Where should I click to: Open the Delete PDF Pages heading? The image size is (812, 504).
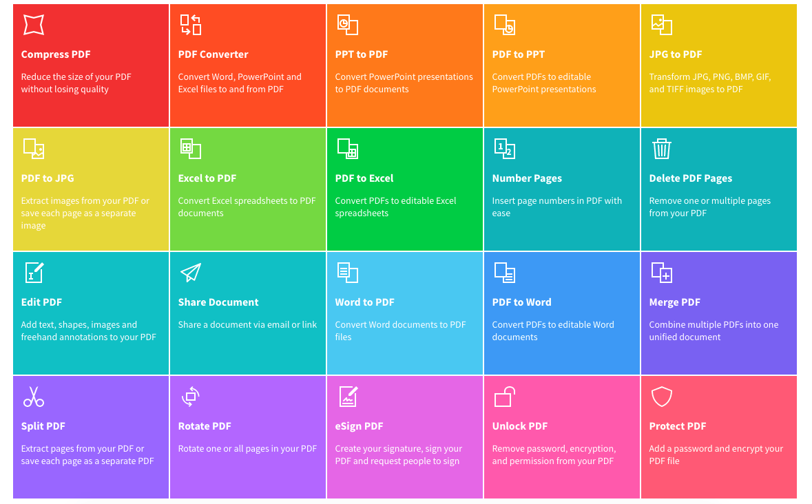[x=690, y=178]
